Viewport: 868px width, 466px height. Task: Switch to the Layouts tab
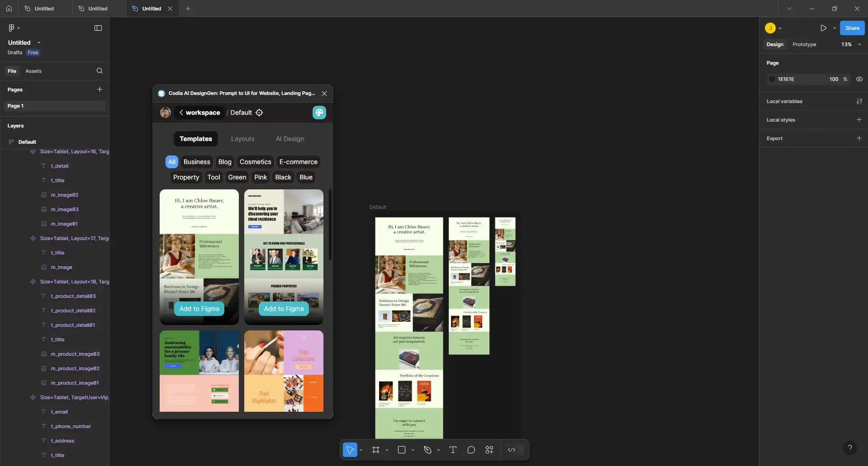click(242, 139)
